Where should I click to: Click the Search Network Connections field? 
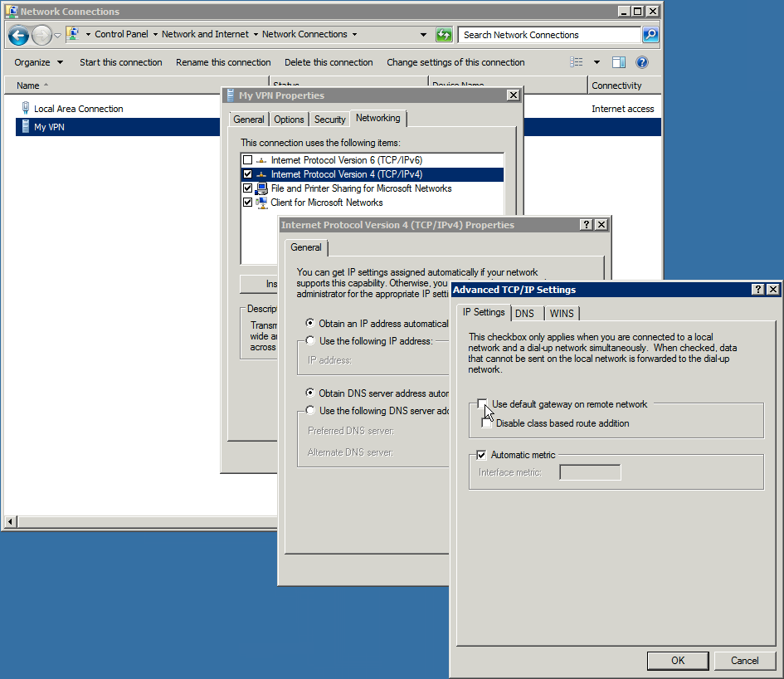(x=549, y=35)
